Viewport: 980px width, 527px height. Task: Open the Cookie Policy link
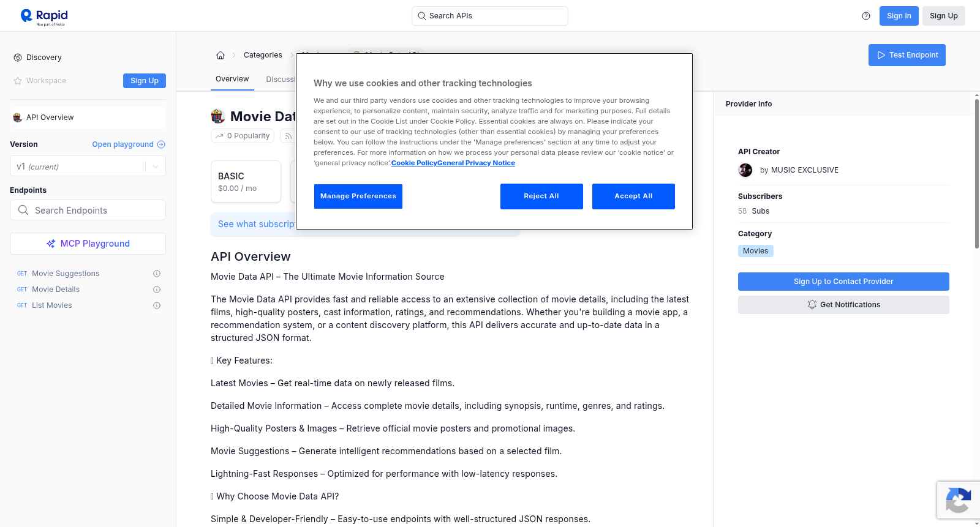click(414, 163)
